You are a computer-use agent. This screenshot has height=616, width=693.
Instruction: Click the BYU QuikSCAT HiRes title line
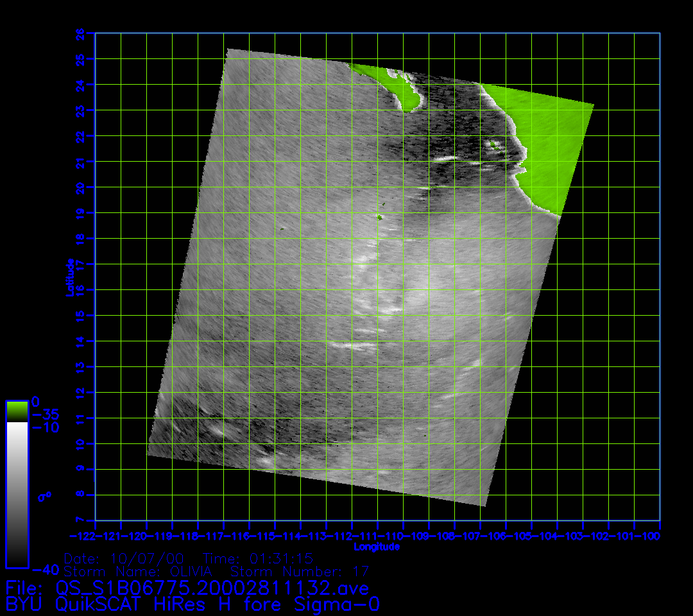(193, 604)
